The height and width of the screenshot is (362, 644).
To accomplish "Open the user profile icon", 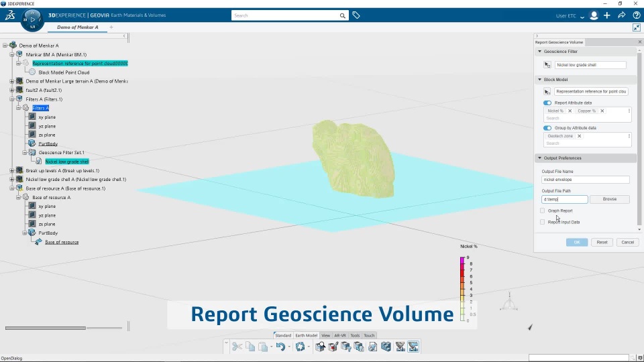I will tap(594, 15).
